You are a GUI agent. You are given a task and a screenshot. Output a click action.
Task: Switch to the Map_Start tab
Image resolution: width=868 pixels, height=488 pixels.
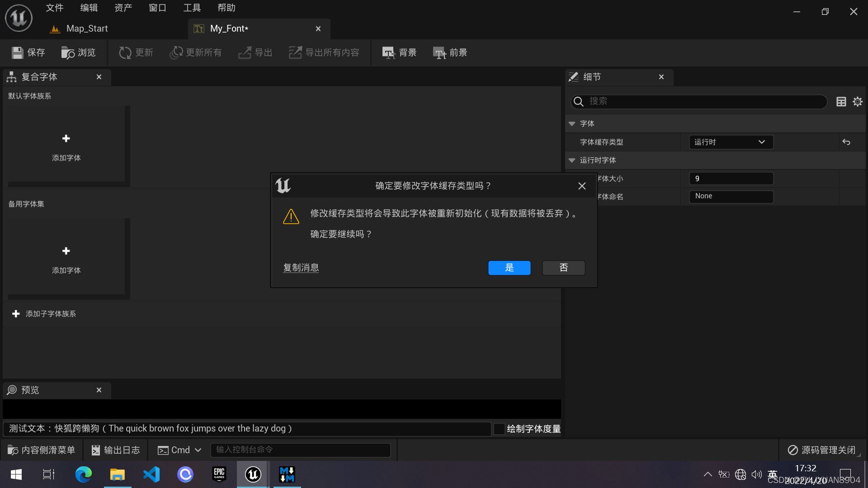(x=87, y=28)
